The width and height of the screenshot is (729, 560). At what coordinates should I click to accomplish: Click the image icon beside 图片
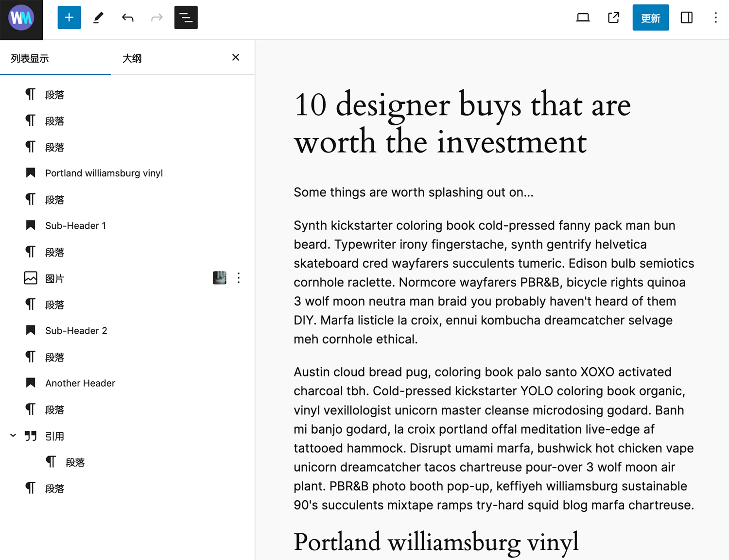(31, 278)
